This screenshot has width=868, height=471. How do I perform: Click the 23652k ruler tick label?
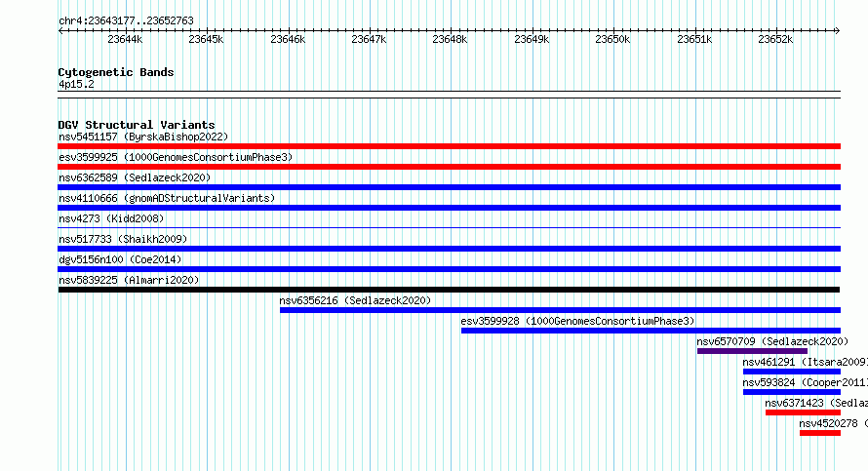click(775, 39)
